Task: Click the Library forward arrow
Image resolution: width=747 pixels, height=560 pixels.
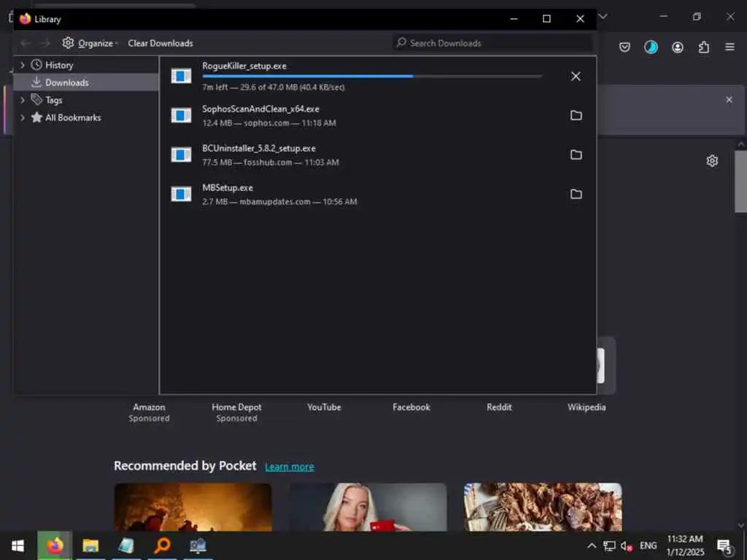Action: 44,43
